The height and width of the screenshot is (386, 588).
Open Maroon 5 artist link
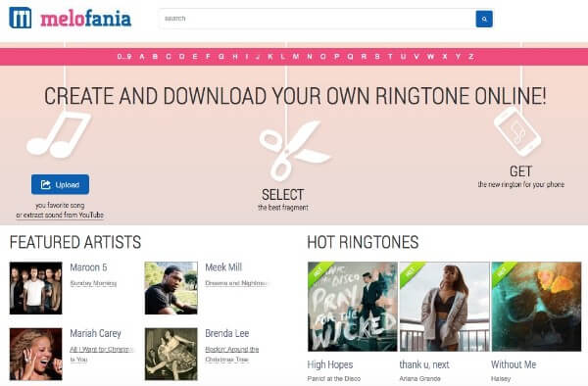88,267
